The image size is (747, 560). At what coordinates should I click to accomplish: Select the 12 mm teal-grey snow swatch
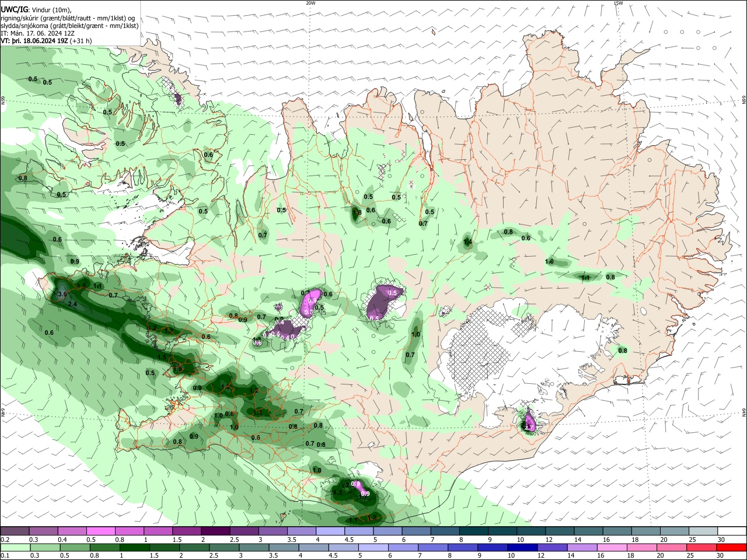559,531
